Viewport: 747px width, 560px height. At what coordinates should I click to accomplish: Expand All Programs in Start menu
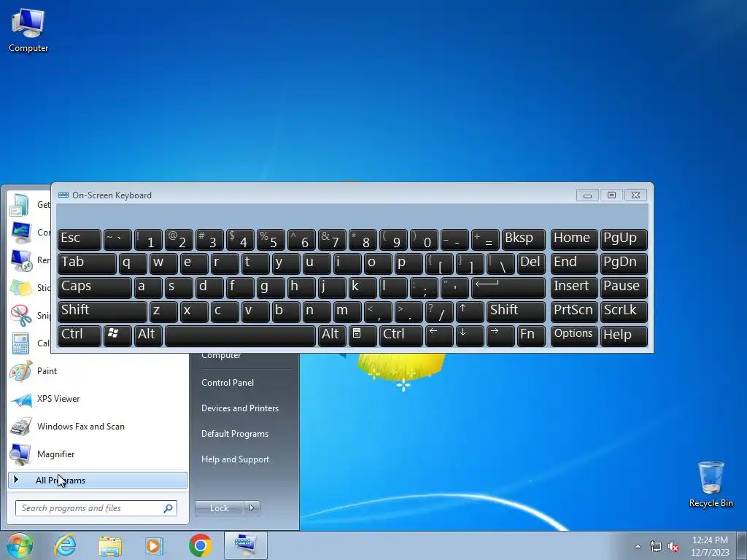tap(98, 481)
